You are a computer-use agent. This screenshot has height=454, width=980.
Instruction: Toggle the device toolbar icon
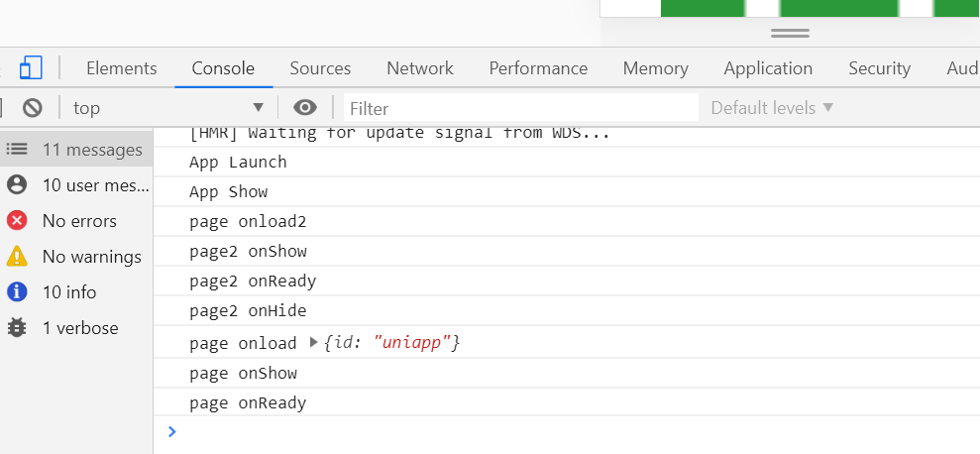coord(31,67)
